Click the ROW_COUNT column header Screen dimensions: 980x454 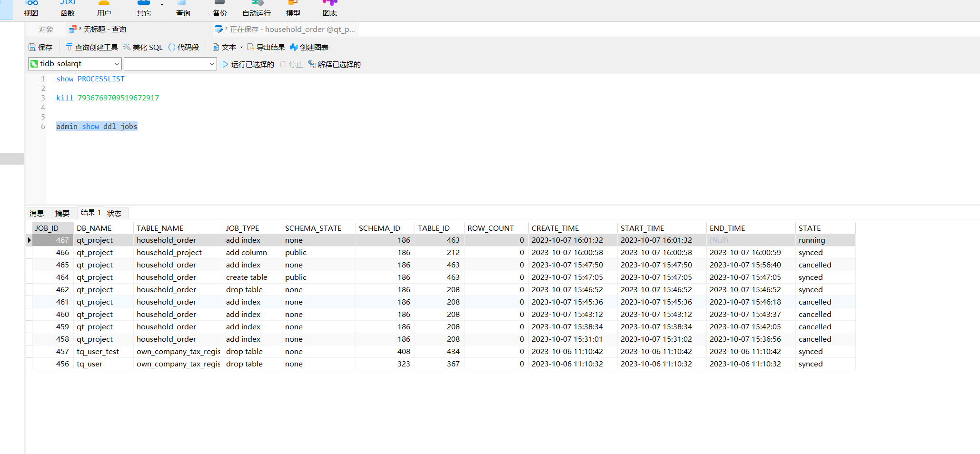point(496,228)
